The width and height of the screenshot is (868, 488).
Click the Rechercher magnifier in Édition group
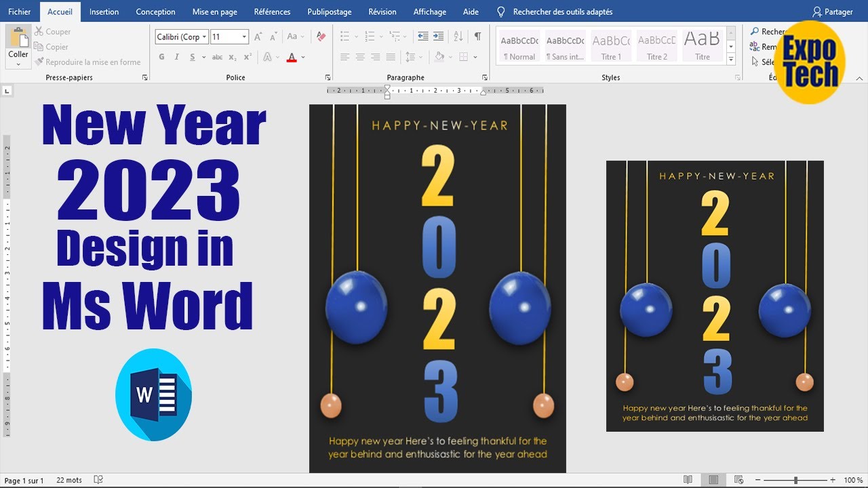click(x=755, y=32)
